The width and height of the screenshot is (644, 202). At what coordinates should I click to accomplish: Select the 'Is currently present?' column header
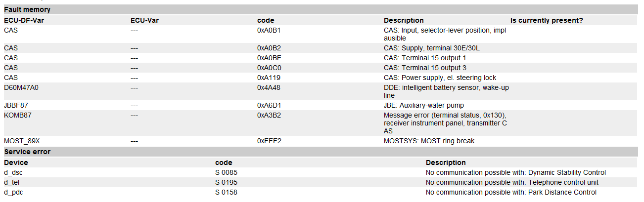pos(547,20)
